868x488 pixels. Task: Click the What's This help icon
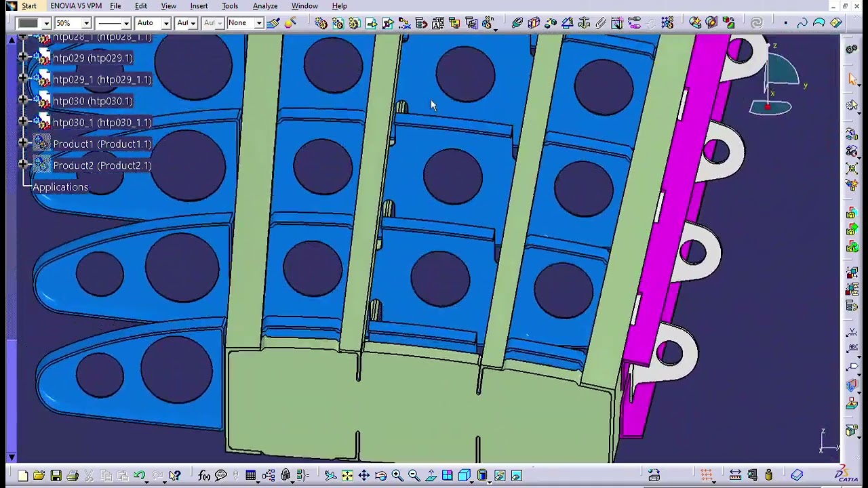point(175,476)
